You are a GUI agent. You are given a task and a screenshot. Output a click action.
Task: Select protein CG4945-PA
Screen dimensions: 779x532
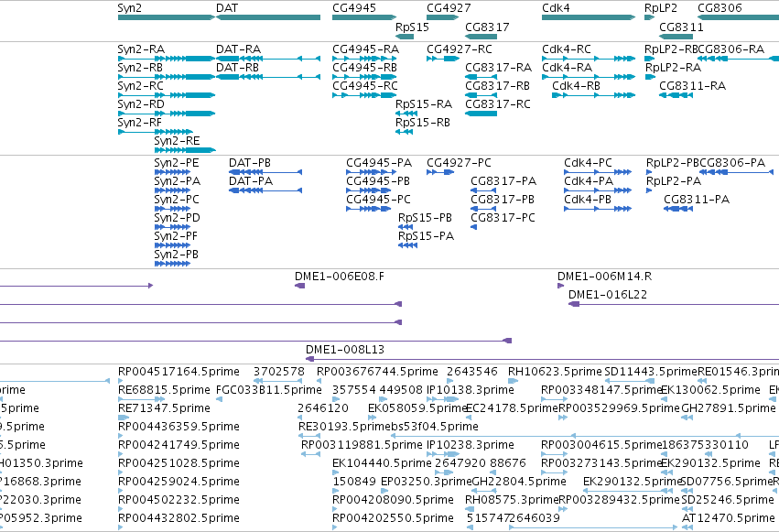pyautogui.click(x=379, y=163)
